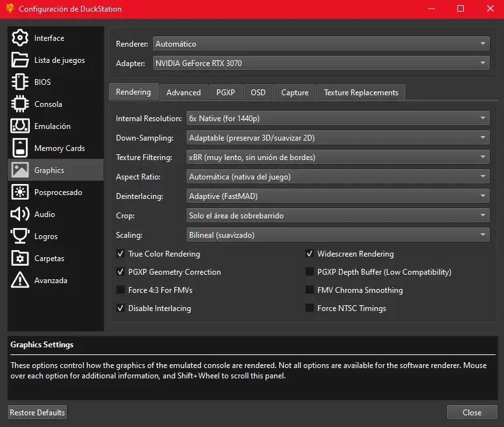The width and height of the screenshot is (504, 427).
Task: Open the Deinterlacing Adaptive (FastMAD) dropdown
Action: click(338, 196)
